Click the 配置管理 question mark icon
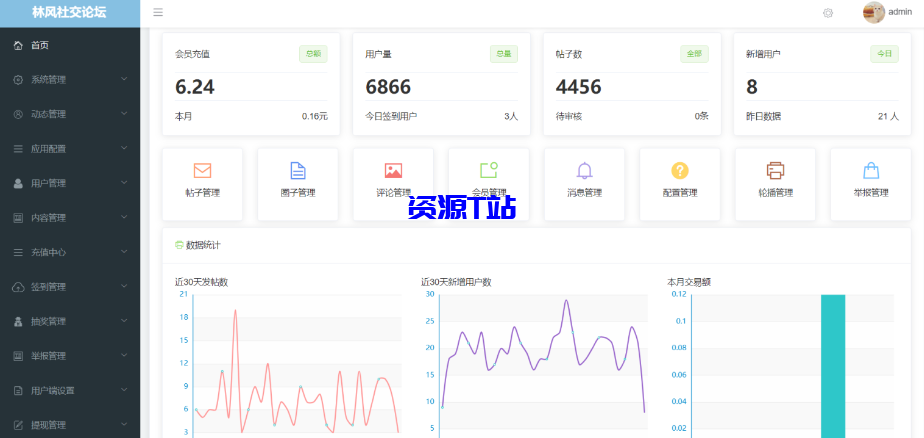Viewport: 924px width, 438px height. [680, 171]
